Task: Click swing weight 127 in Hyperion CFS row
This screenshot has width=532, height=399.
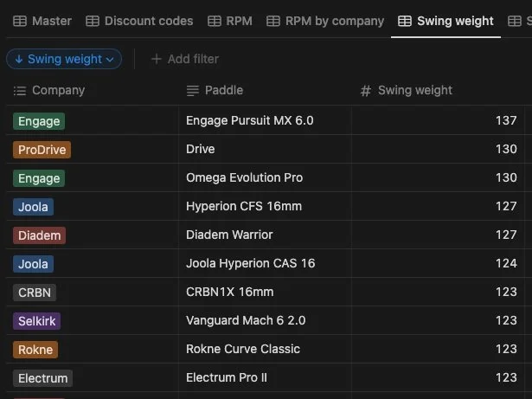Action: tap(506, 206)
